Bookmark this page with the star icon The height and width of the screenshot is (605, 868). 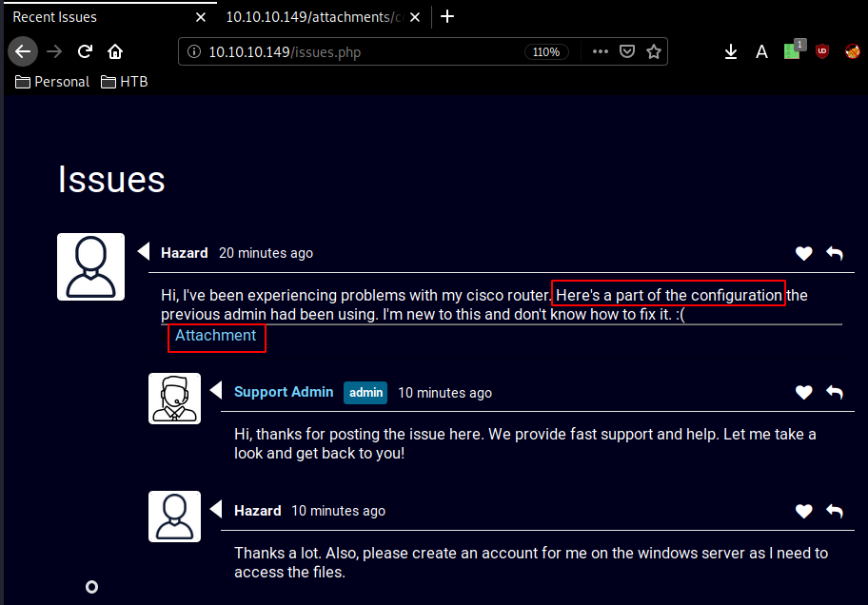click(x=654, y=52)
